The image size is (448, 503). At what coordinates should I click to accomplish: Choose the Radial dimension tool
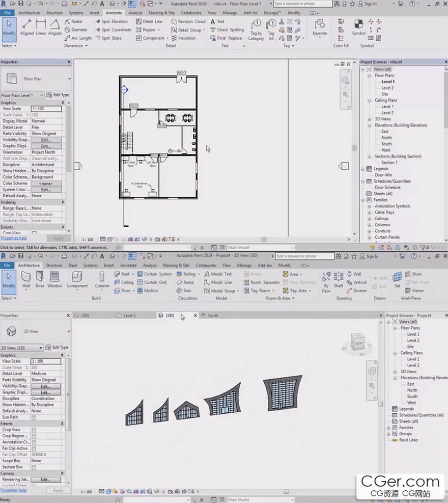point(74,21)
